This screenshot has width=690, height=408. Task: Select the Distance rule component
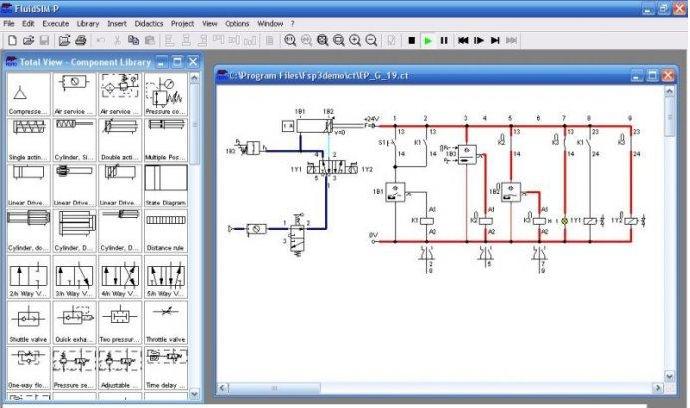click(x=165, y=232)
